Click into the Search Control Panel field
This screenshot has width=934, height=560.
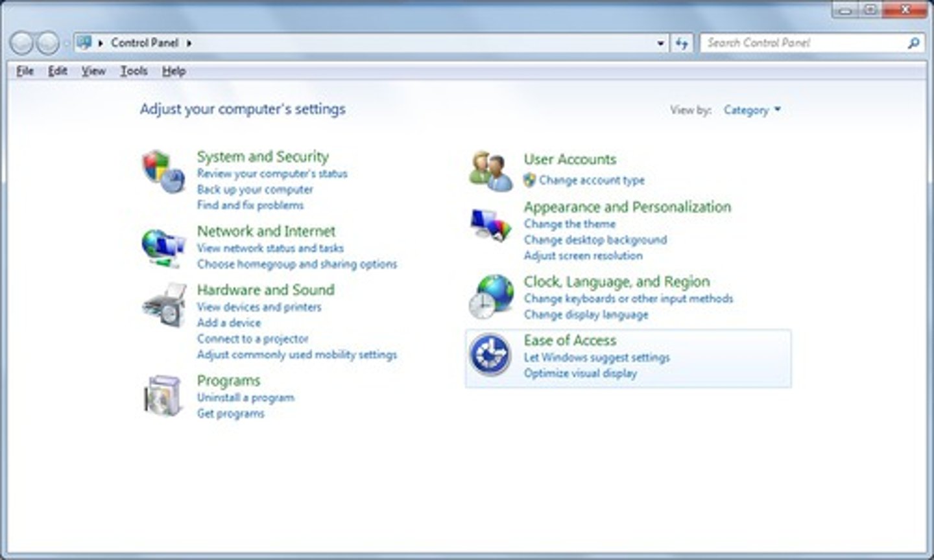tap(803, 43)
